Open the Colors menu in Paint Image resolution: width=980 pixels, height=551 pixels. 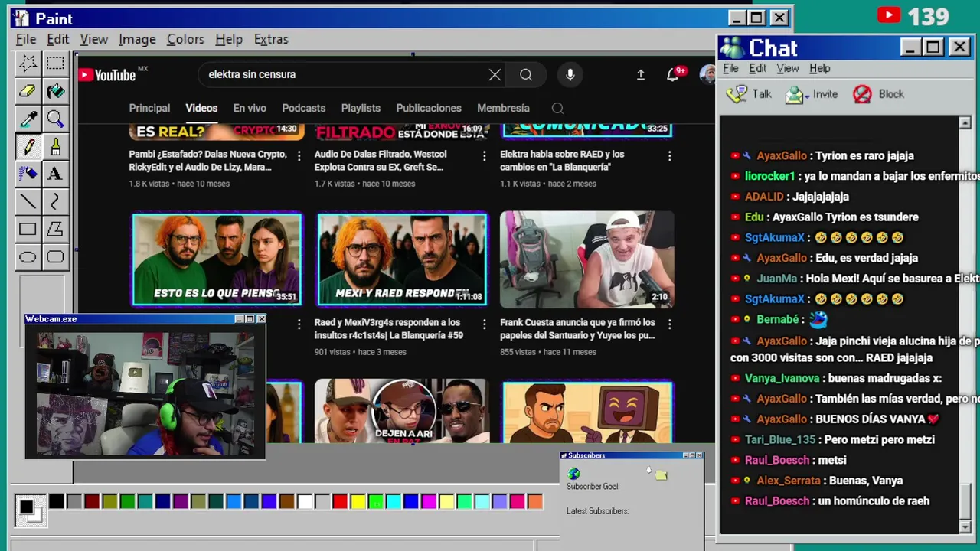[185, 39]
